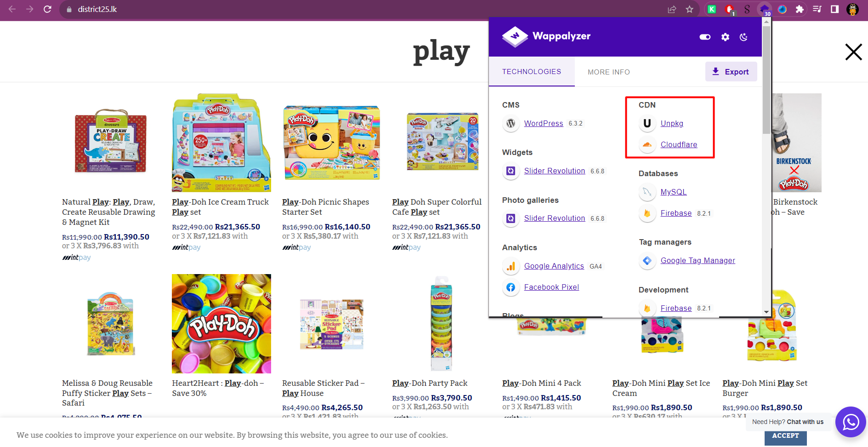Open Play-Doh Mini 4 Pack title
868x447 pixels.
[x=542, y=383]
